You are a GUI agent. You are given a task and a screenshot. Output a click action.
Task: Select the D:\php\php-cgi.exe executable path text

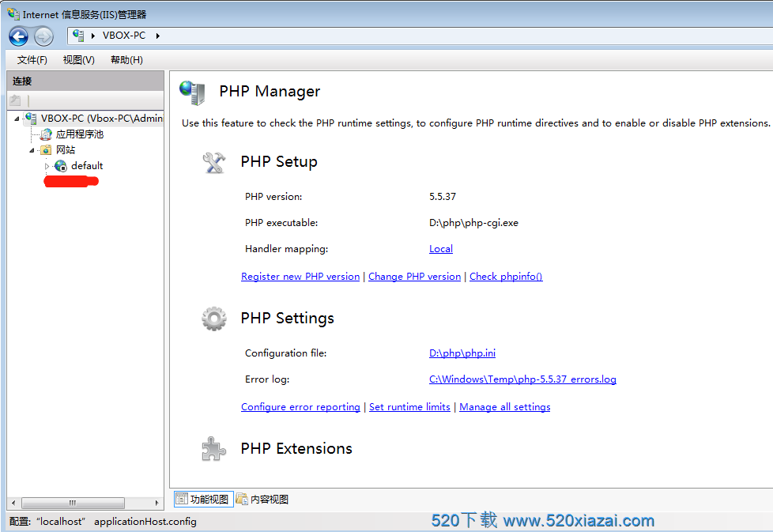(x=473, y=223)
